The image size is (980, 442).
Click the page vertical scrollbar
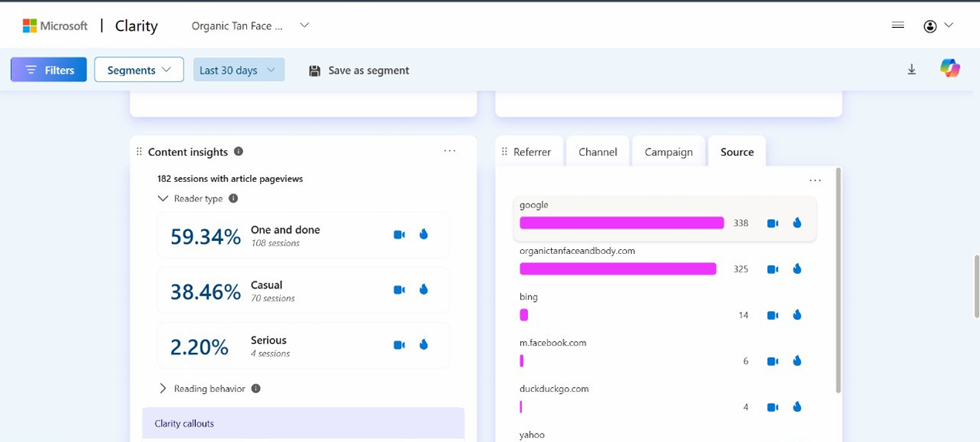pos(976,285)
